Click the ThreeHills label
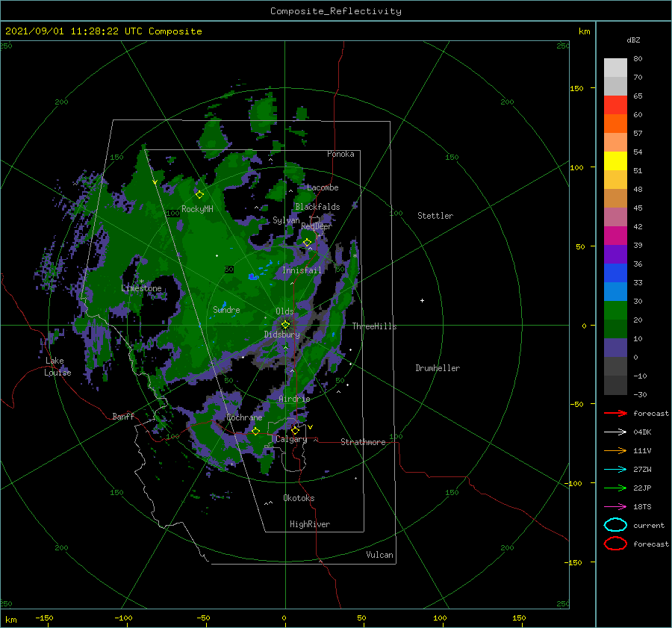The width and height of the screenshot is (672, 628). (374, 326)
